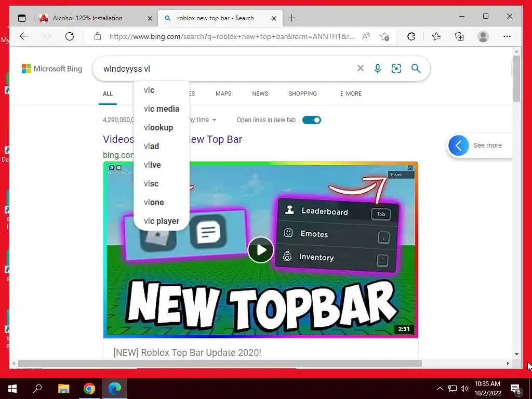This screenshot has height=399, width=532.
Task: Open the New Topbar video thumbnail
Action: (x=261, y=250)
